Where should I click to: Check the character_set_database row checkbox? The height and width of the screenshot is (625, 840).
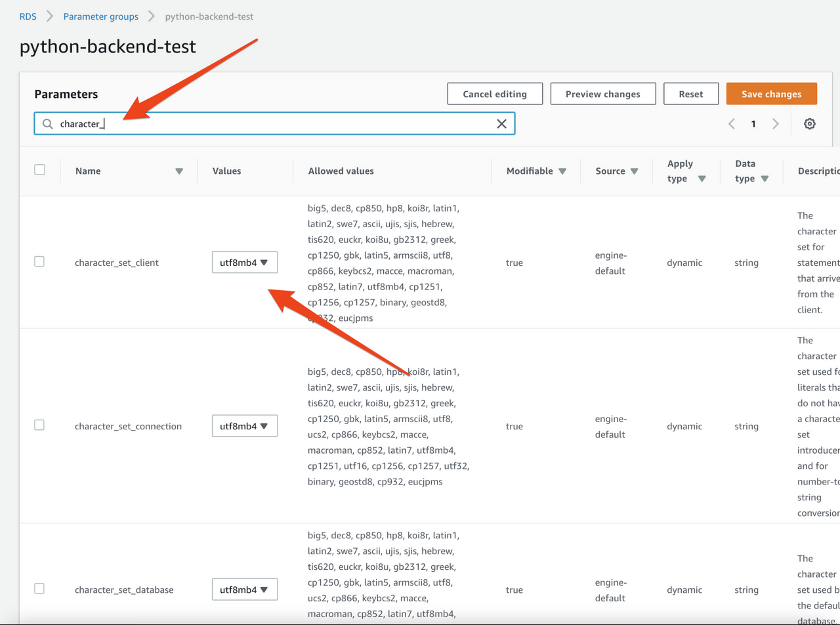point(39,588)
